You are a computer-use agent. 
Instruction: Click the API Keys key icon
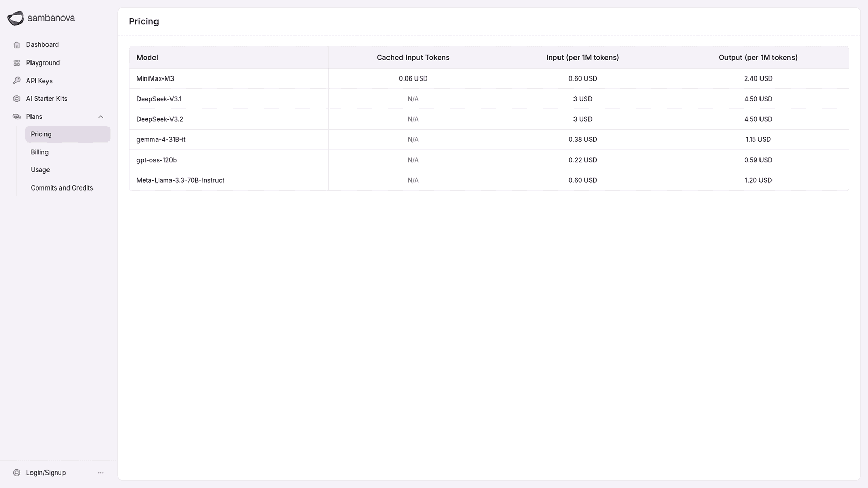(17, 81)
